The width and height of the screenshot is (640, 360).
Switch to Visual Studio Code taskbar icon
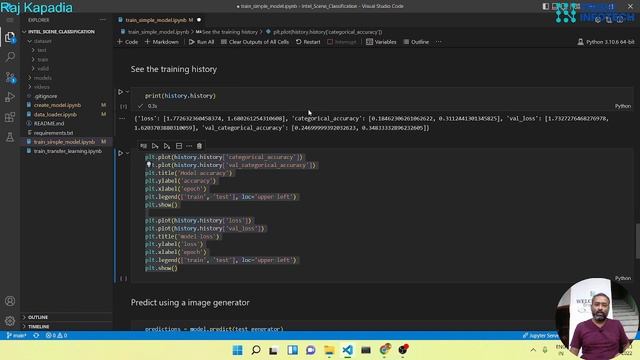coord(348,350)
